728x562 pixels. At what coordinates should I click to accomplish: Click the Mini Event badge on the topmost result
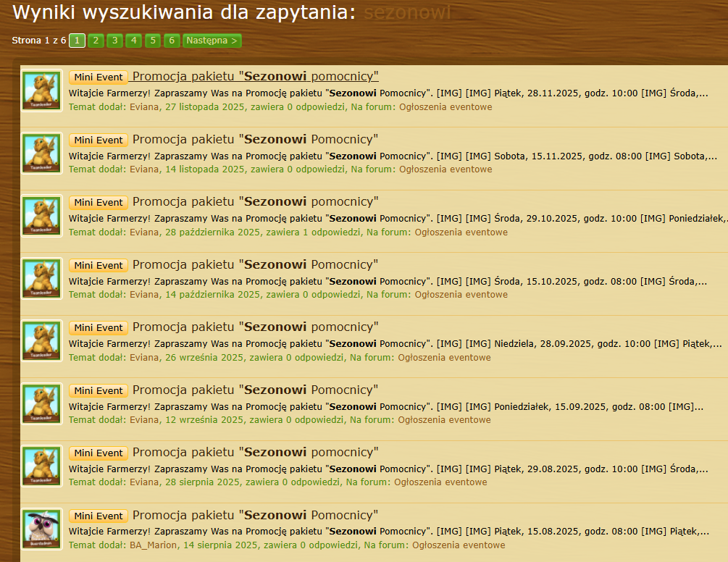[x=99, y=77]
